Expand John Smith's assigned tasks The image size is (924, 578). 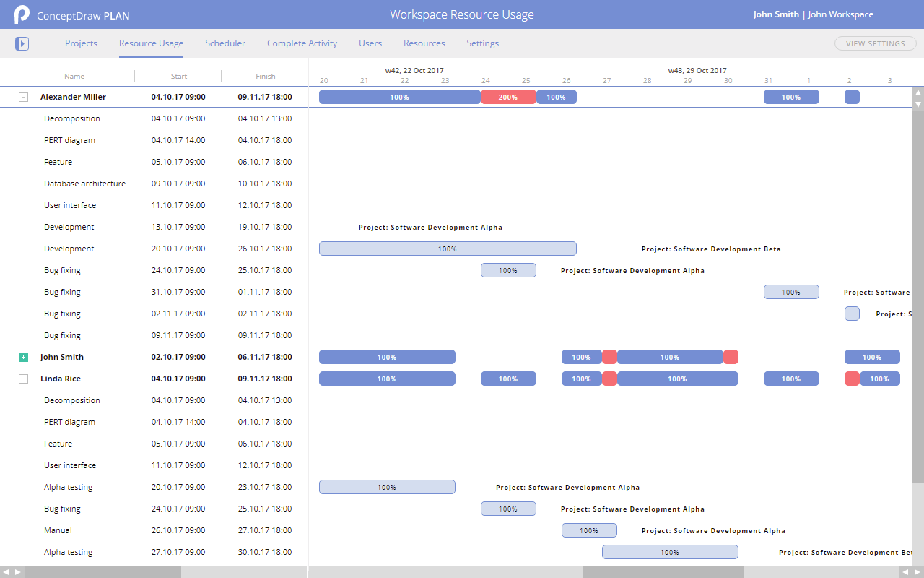[x=22, y=356]
